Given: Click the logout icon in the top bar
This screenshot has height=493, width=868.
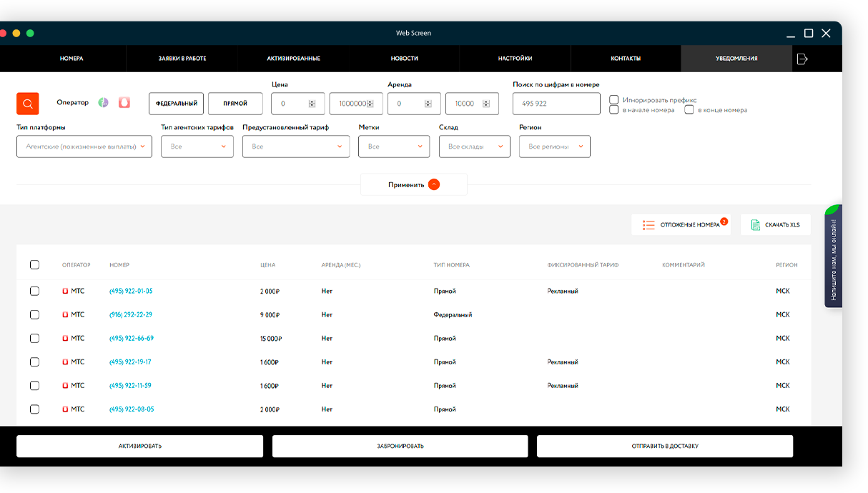Looking at the screenshot, I should pos(802,59).
